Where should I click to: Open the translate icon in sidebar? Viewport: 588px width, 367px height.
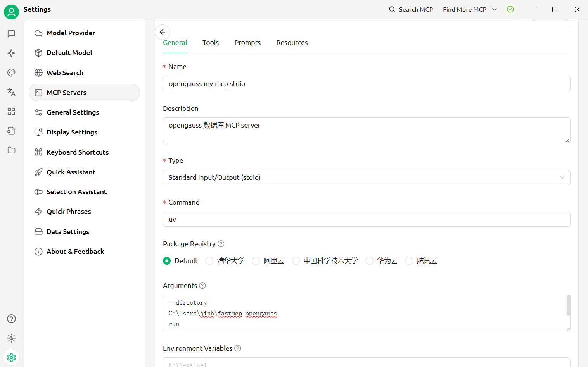11,92
